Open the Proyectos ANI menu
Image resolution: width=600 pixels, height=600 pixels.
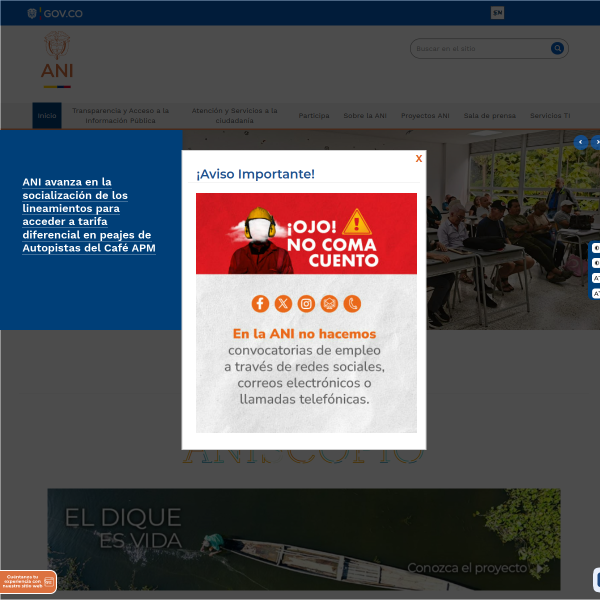point(425,116)
